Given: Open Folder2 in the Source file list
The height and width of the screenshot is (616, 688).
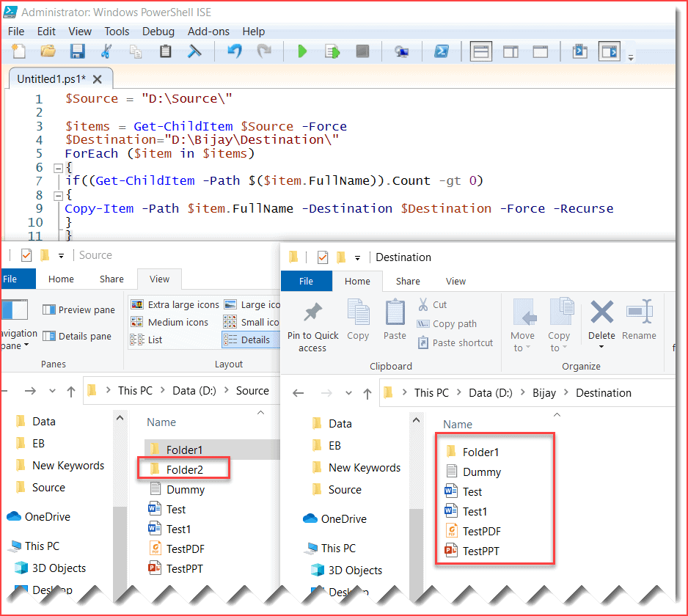Looking at the screenshot, I should [x=183, y=468].
